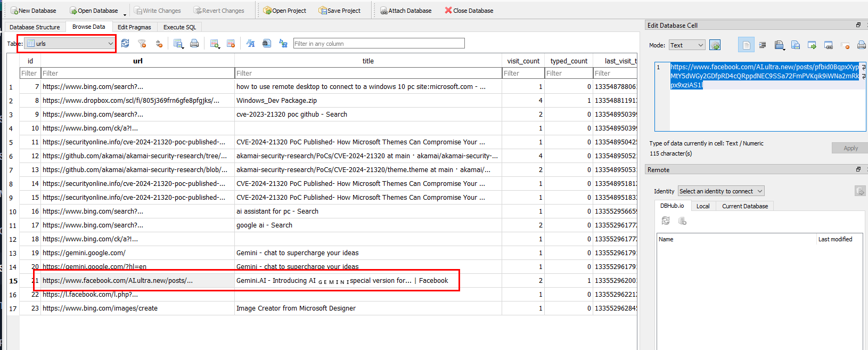Click Close Database in the toolbar
The image size is (868, 350).
469,11
